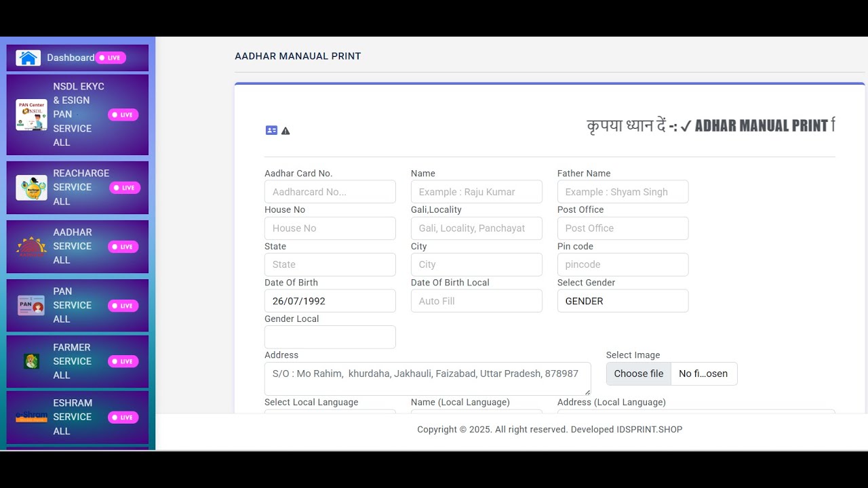Click the 'No fi...osen' file status text
The width and height of the screenshot is (868, 488).
[703, 373]
